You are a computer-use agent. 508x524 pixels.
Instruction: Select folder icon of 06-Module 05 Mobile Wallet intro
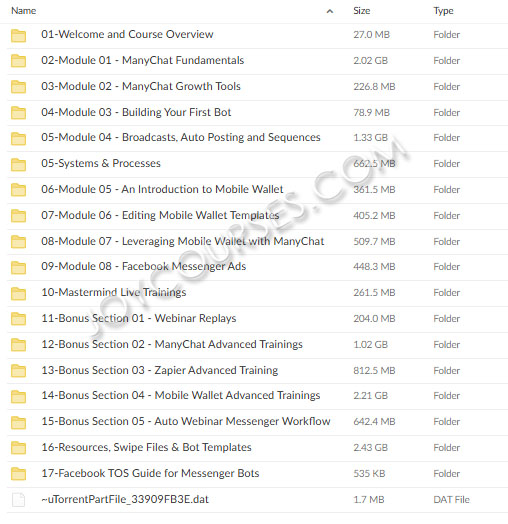point(18,190)
